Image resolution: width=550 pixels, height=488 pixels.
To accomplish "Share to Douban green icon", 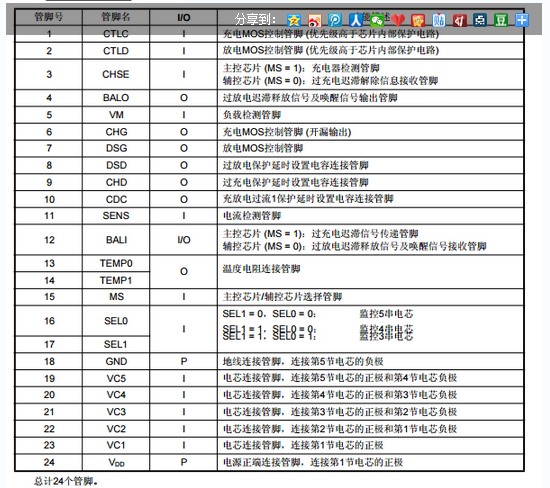I will tap(501, 20).
